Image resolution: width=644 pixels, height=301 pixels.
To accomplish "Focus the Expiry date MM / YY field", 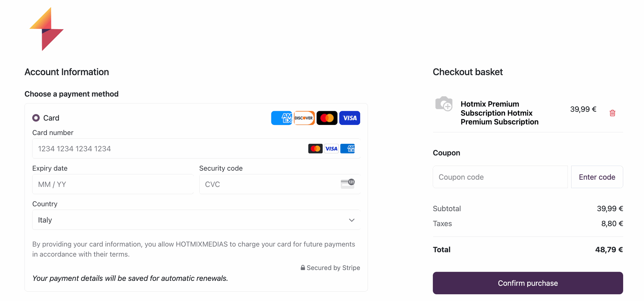I will (113, 184).
